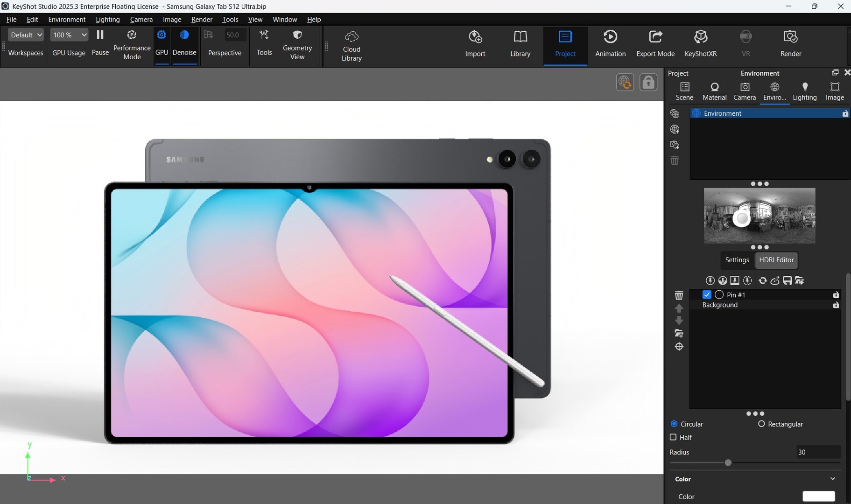
Task: Open the Library panel
Action: tap(520, 43)
